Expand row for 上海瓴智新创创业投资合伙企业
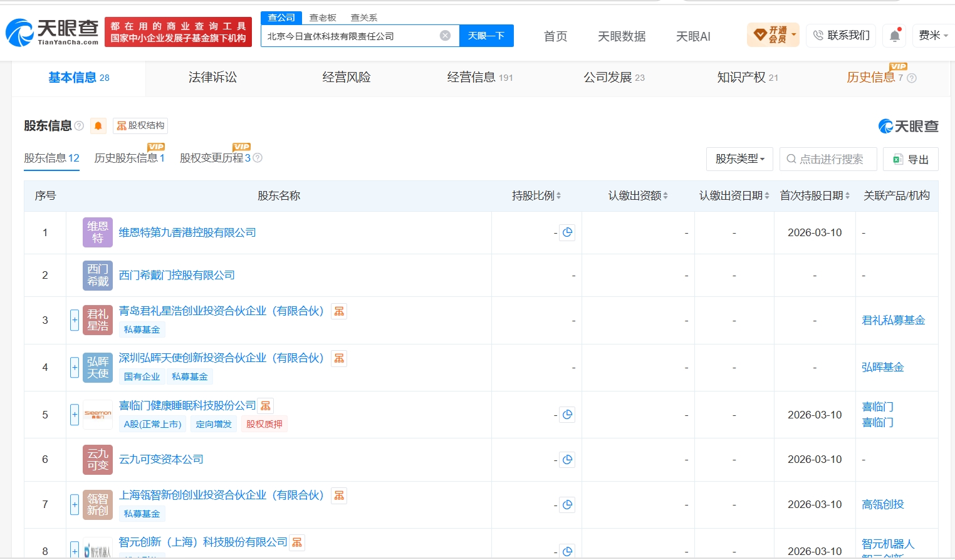Viewport: 955px width, 560px height. click(x=75, y=504)
